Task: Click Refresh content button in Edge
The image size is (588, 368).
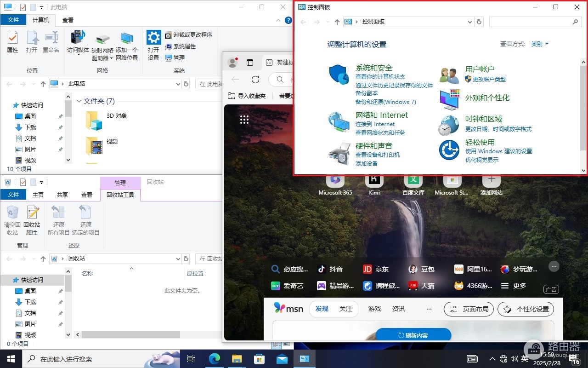Action: tap(413, 335)
